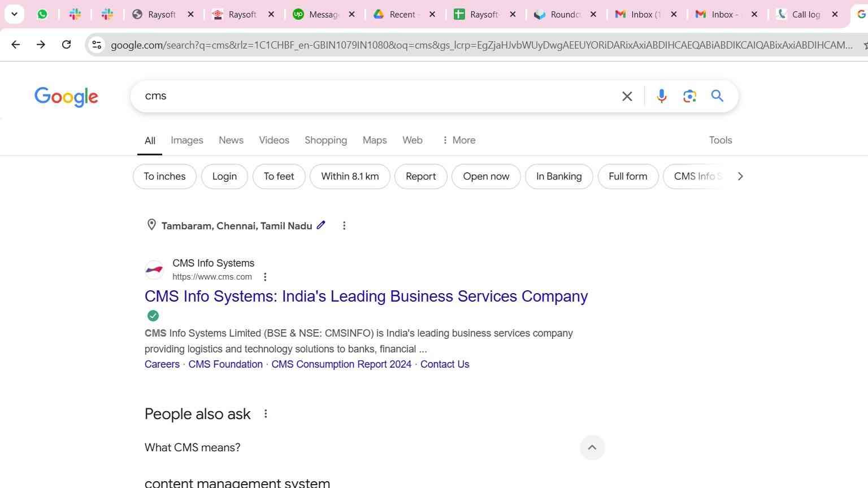Click the location pin icon

[151, 225]
